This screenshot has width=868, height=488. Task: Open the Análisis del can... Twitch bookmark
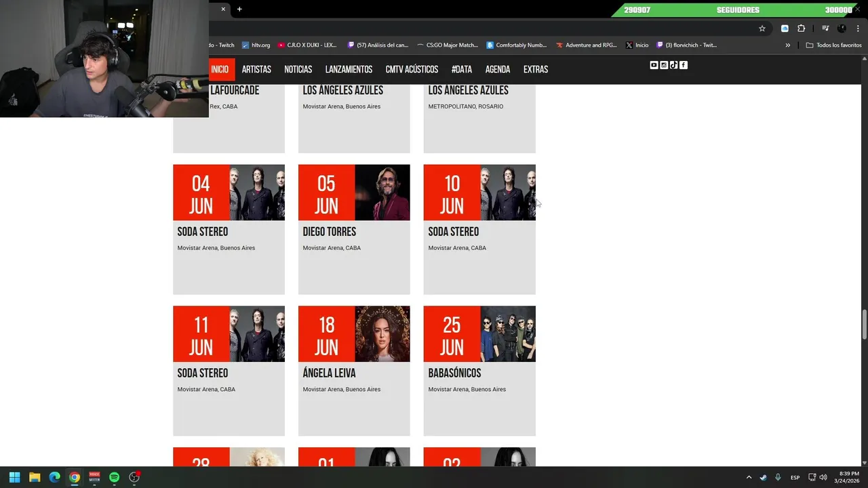pos(378,45)
